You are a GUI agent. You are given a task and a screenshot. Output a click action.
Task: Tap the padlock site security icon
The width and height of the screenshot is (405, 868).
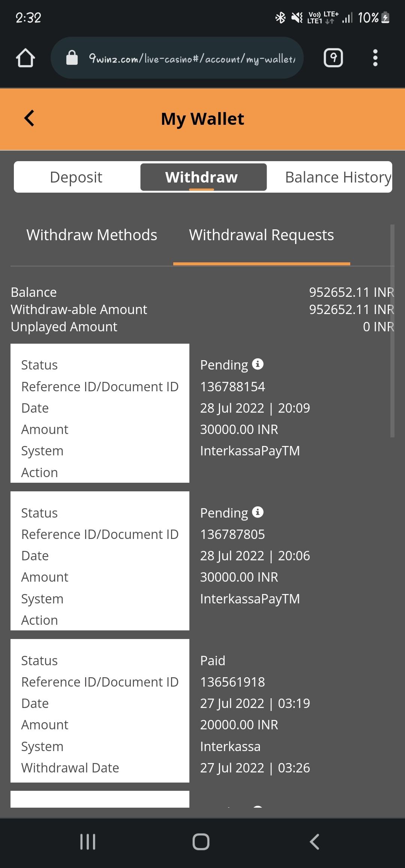click(72, 58)
